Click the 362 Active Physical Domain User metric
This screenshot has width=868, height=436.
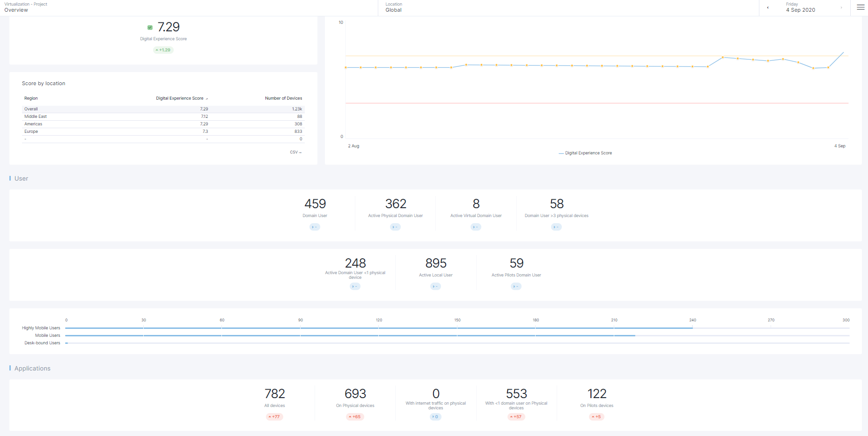[396, 204]
